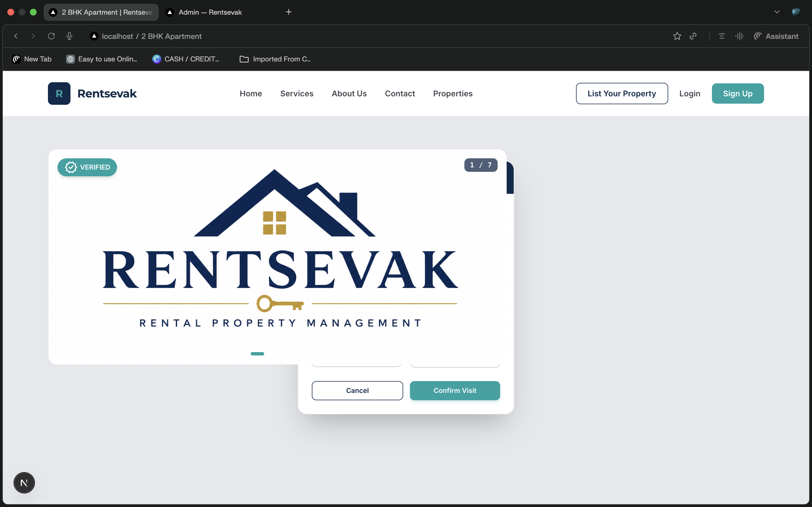Go back with the back arrow

tap(16, 36)
